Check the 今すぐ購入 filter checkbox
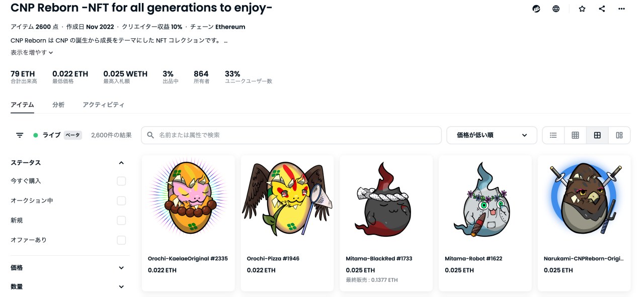This screenshot has height=297, width=644. click(x=121, y=181)
